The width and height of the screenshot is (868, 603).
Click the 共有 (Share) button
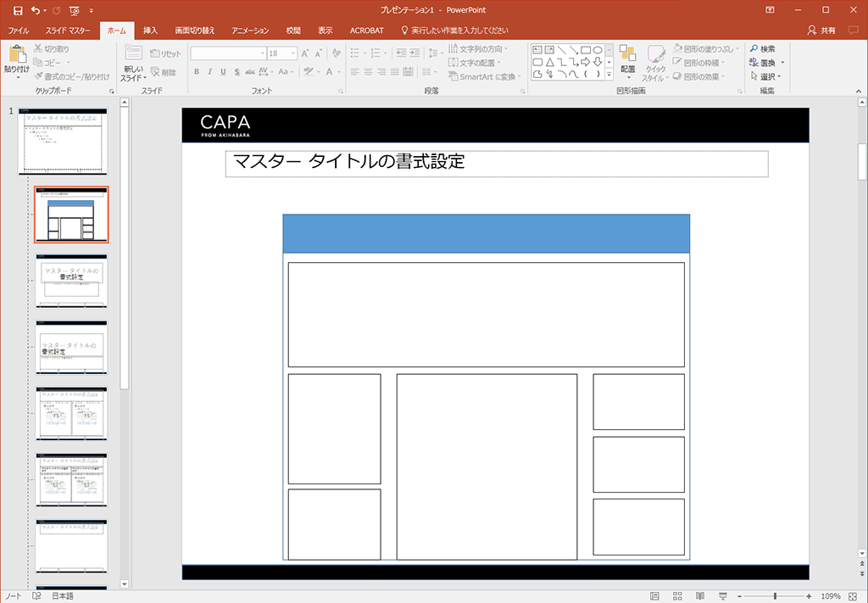(822, 31)
